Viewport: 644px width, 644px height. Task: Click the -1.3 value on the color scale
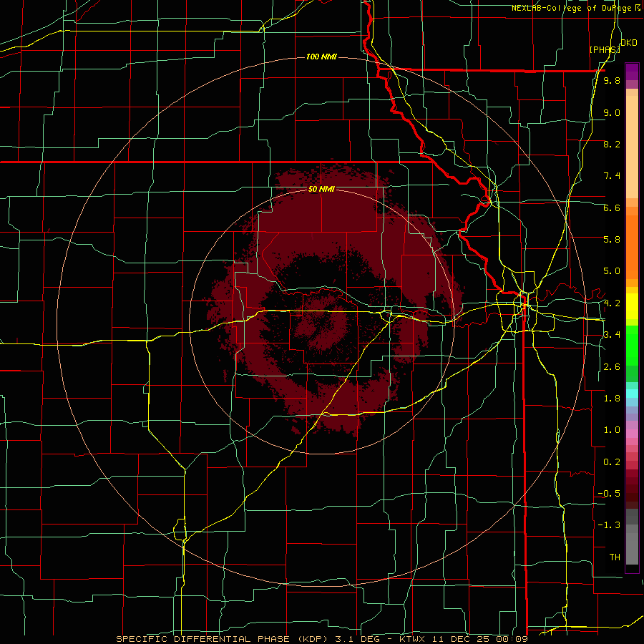coord(609,525)
